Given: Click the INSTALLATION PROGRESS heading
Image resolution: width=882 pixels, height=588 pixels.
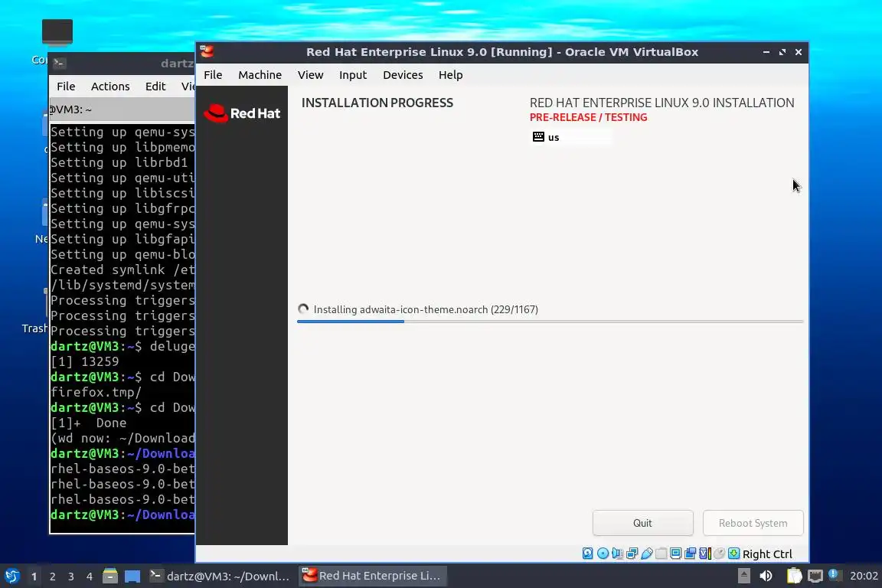Looking at the screenshot, I should coord(377,103).
